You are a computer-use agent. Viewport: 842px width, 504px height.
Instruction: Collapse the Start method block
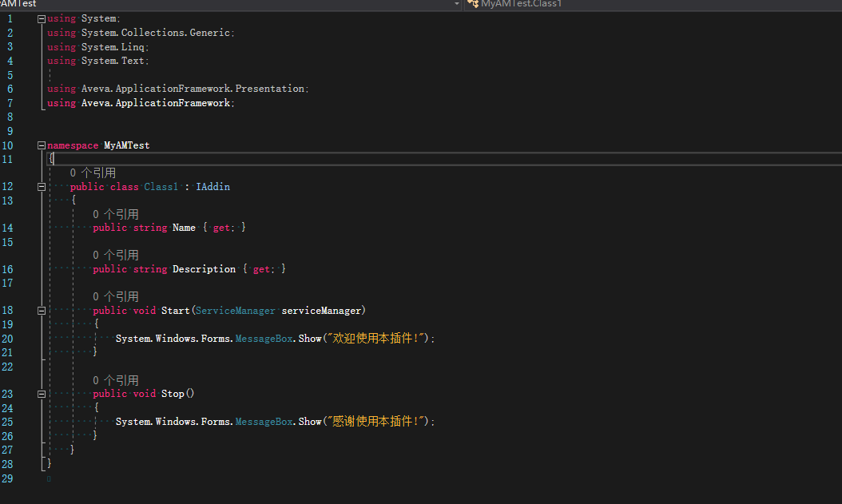(x=41, y=311)
